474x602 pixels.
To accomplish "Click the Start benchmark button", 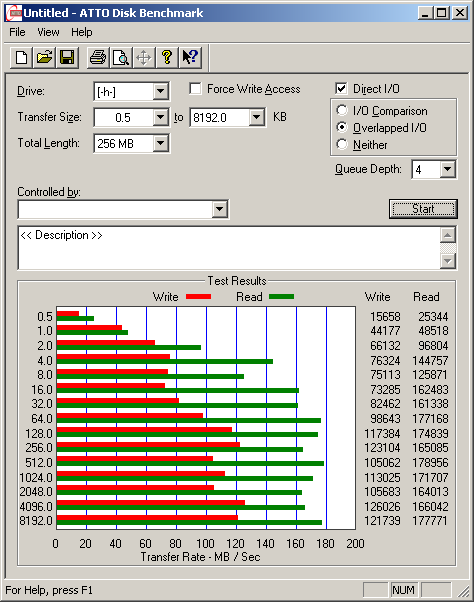I will (x=423, y=209).
